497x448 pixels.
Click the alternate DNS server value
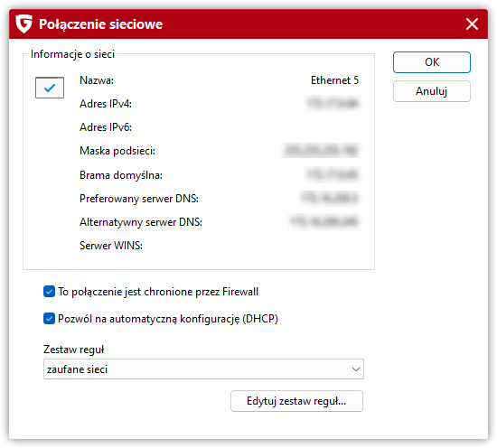click(x=324, y=221)
